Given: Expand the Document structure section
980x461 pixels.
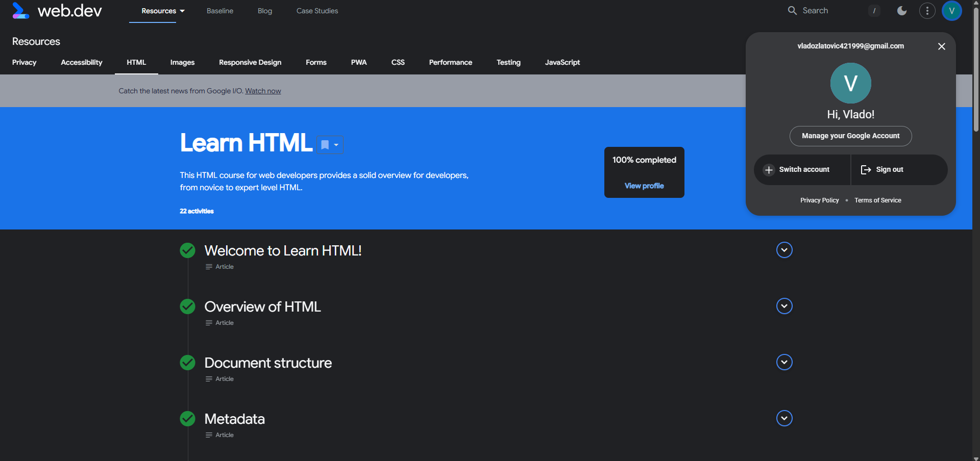Looking at the screenshot, I should tap(784, 362).
